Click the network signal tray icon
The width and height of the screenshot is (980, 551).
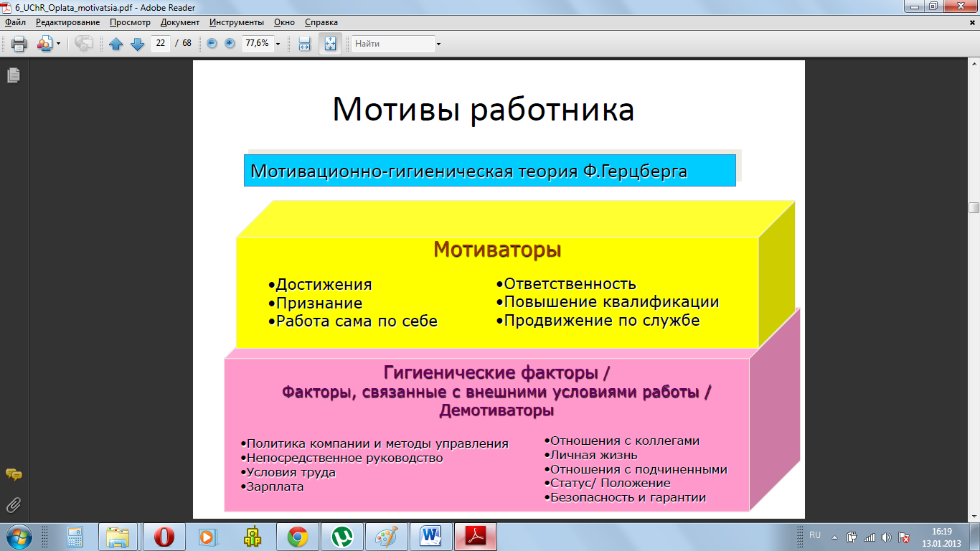(870, 537)
